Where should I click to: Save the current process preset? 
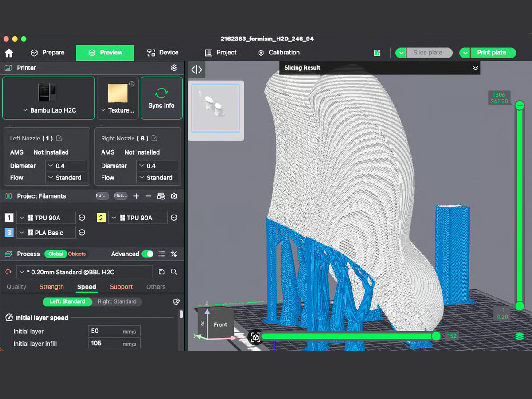click(x=161, y=272)
